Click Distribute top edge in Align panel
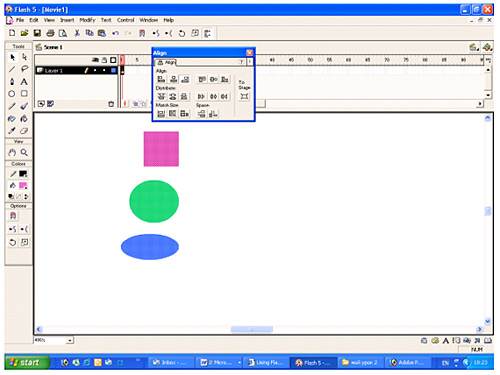This screenshot has width=500, height=375. point(162,96)
